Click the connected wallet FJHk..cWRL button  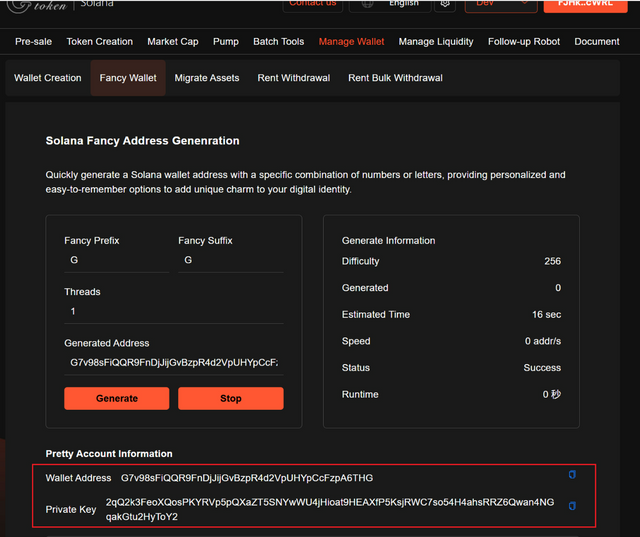point(585,4)
